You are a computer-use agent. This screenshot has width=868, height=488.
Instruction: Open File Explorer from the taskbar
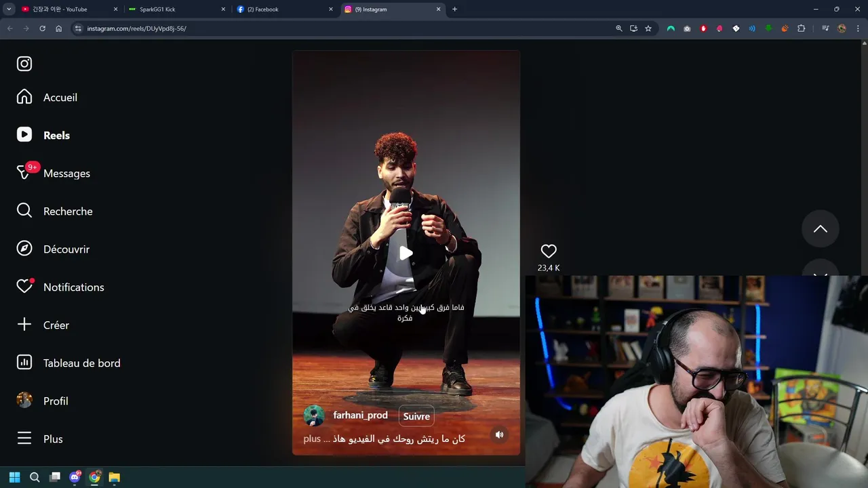tap(115, 477)
